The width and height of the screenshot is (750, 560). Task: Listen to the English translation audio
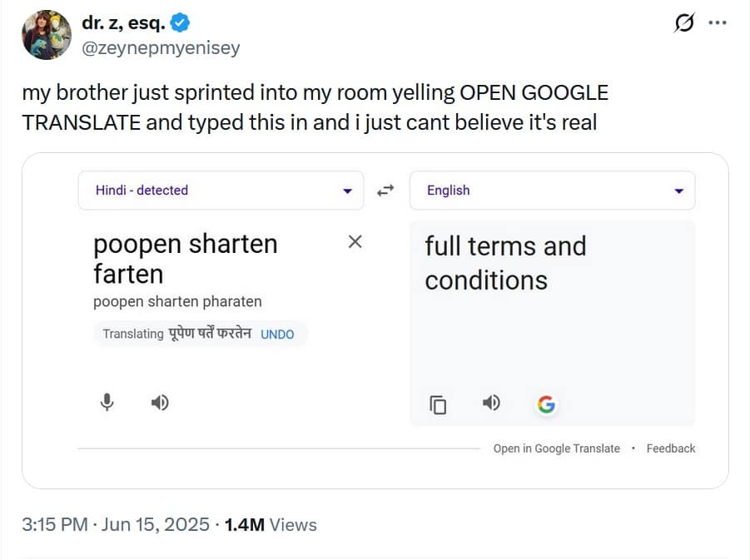pyautogui.click(x=492, y=404)
